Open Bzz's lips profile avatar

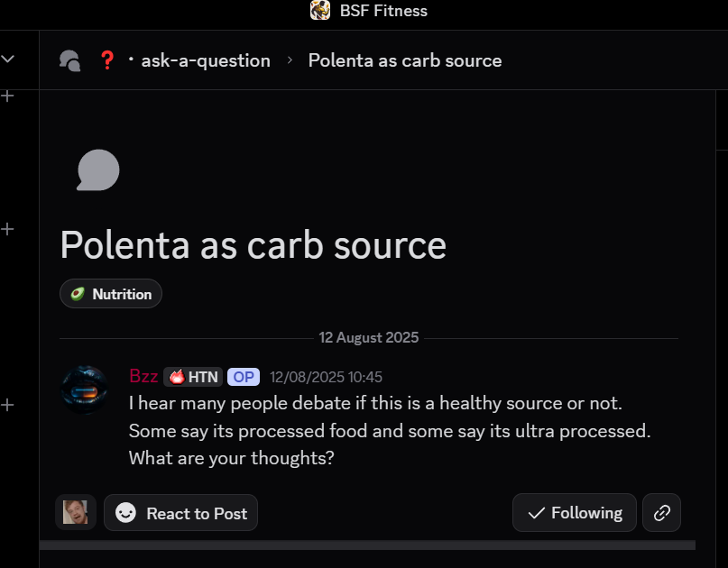pyautogui.click(x=84, y=389)
